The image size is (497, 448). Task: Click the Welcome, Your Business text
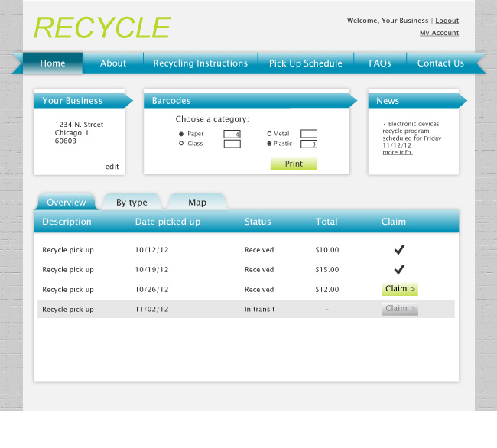point(388,21)
